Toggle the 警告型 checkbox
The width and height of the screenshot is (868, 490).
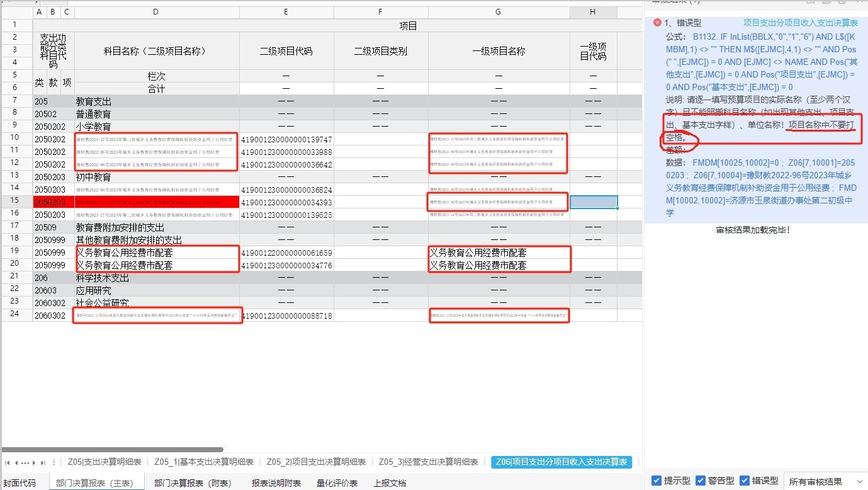click(x=701, y=481)
